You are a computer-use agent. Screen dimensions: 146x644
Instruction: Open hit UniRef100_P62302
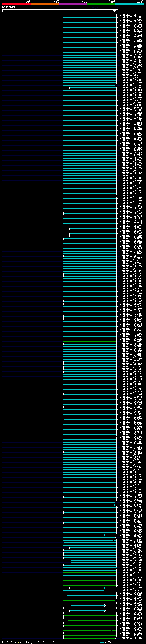131,27
